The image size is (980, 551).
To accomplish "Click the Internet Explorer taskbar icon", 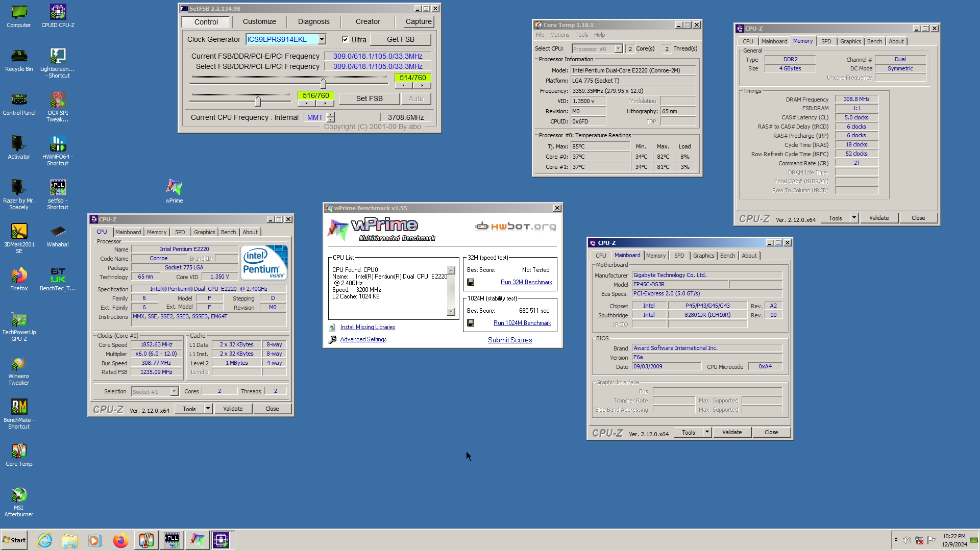I will tap(45, 540).
